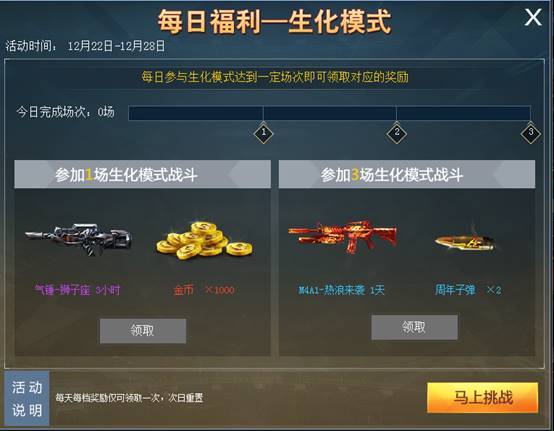The image size is (554, 431).
Task: Open the 活动说明 panel tab
Action: [x=27, y=398]
